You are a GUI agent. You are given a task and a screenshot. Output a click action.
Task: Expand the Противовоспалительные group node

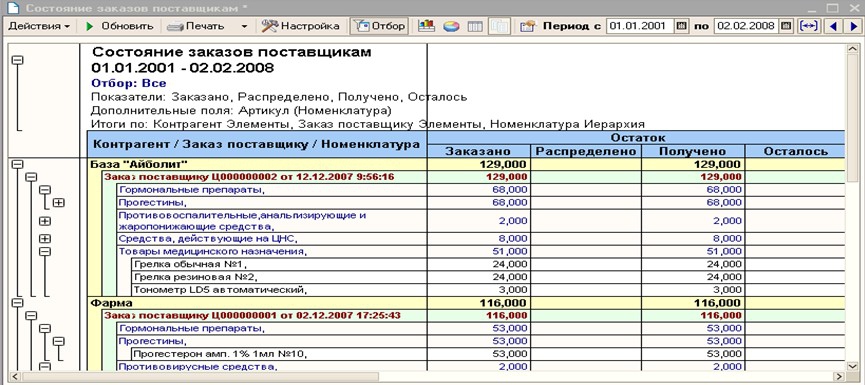point(45,221)
